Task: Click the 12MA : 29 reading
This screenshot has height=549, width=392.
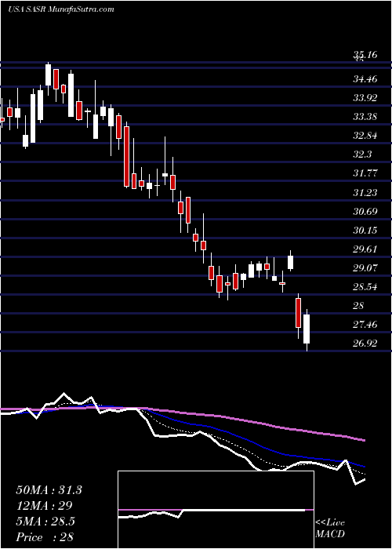Action: 44,506
